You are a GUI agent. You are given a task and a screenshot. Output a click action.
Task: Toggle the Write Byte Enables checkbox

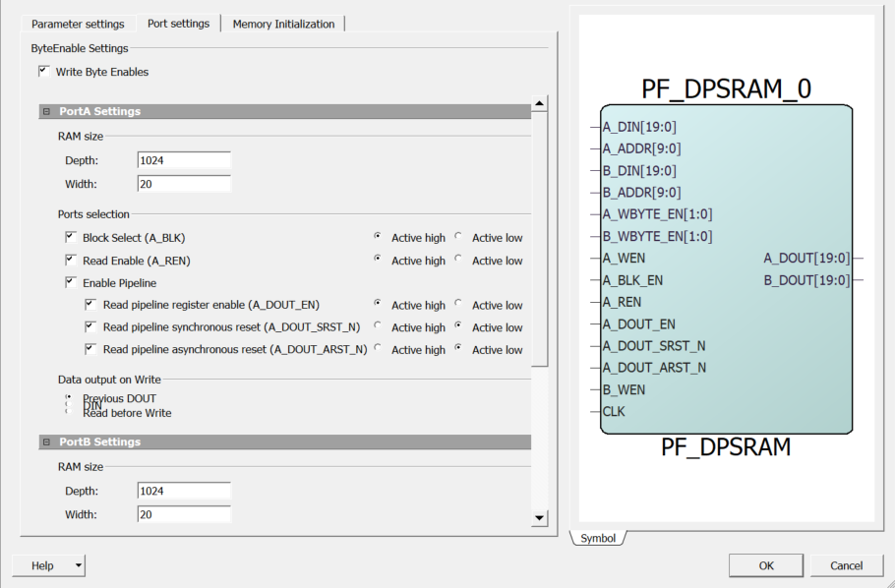pos(43,72)
